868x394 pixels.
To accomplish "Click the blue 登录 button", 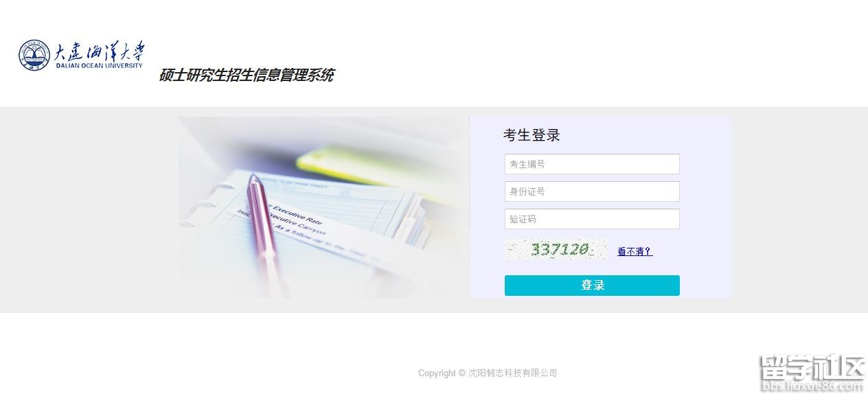I will [592, 286].
